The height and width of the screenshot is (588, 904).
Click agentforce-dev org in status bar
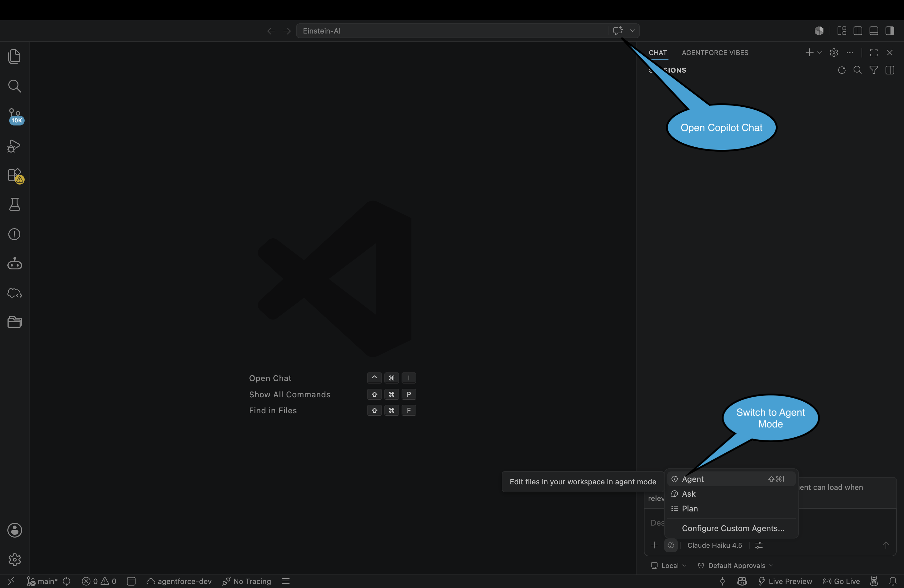179,581
